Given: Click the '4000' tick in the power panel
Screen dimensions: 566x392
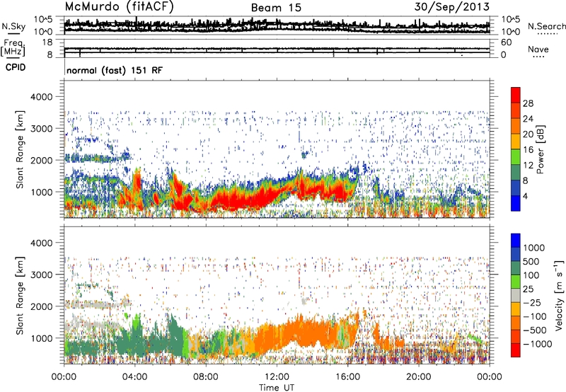Looking at the screenshot, I should click(41, 97).
